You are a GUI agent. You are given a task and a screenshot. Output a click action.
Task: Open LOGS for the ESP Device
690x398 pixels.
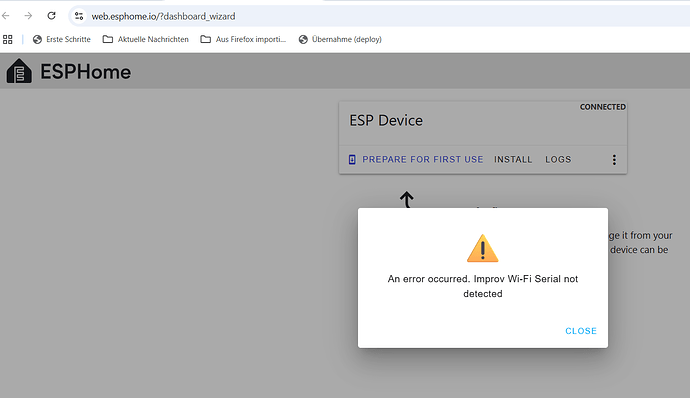[x=558, y=159]
